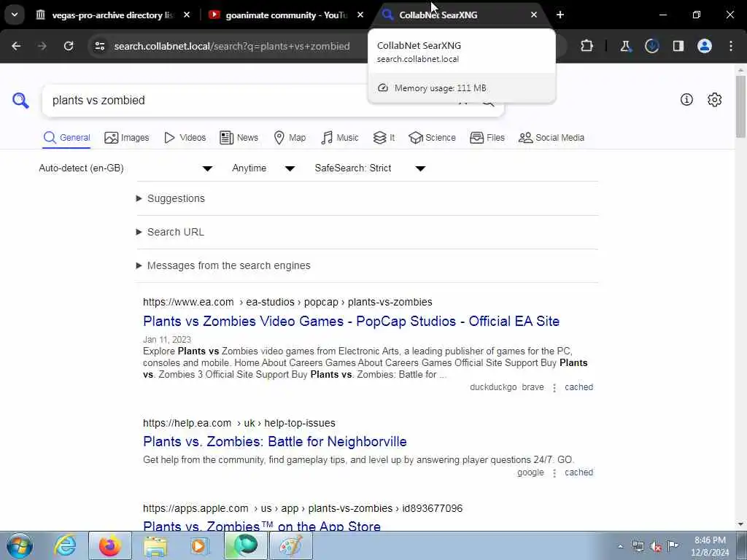Open the profile avatar icon
Image resolution: width=747 pixels, height=560 pixels.
pos(705,46)
